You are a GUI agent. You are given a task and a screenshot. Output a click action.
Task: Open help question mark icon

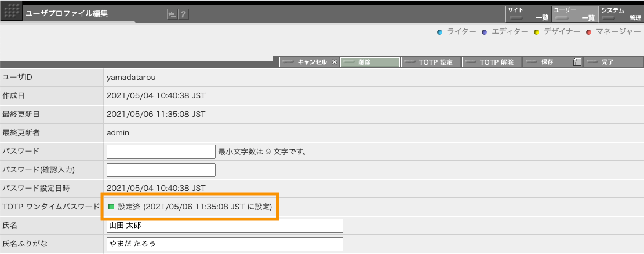183,14
